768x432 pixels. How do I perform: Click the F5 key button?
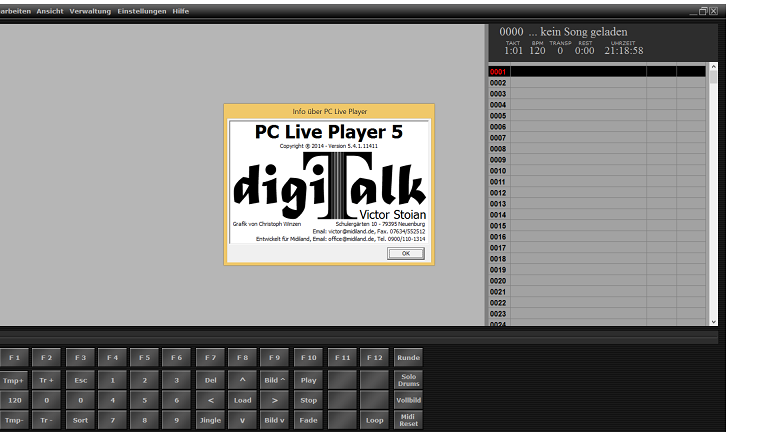(x=144, y=358)
